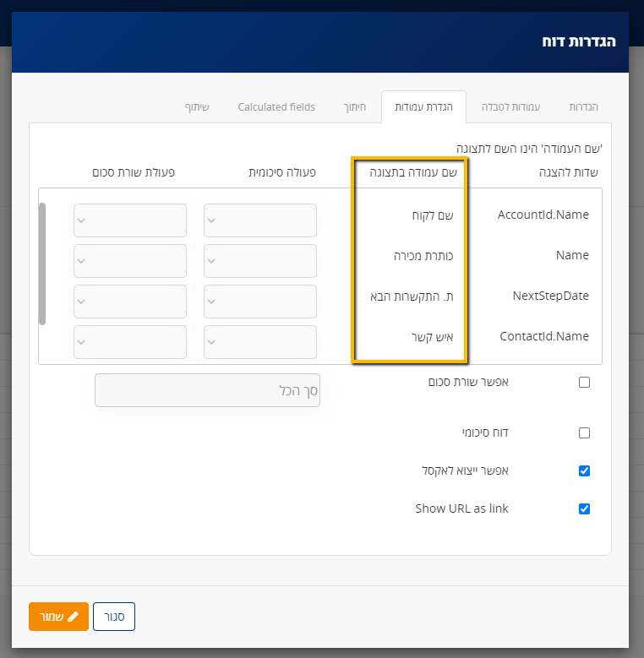Open פעולת שורת סכום dropdown for ContactId.Name row
This screenshot has width=644, height=658.
[130, 342]
